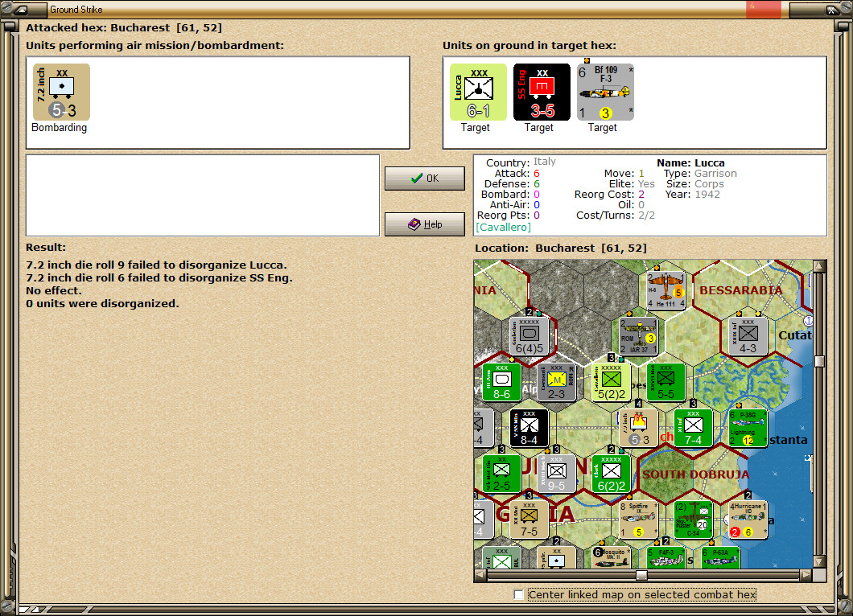Select the bombarding 7.2 inch artillery counter
The width and height of the screenshot is (853, 616).
pyautogui.click(x=61, y=92)
